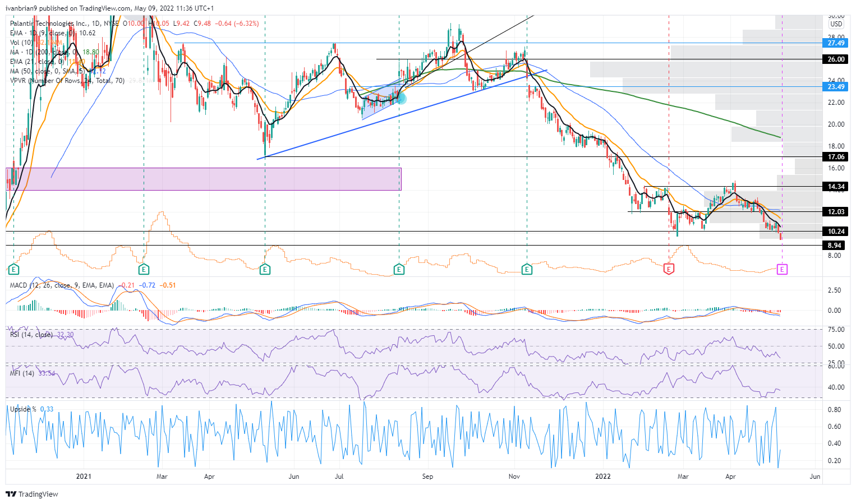856x504 pixels.
Task: Click the 27.49 price level label
Action: [x=836, y=43]
